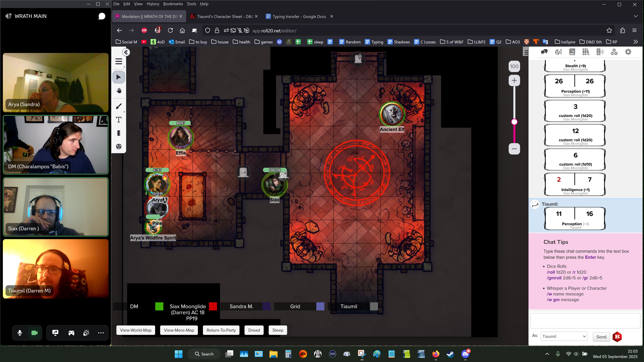Turn off the camera in call

(x=35, y=333)
